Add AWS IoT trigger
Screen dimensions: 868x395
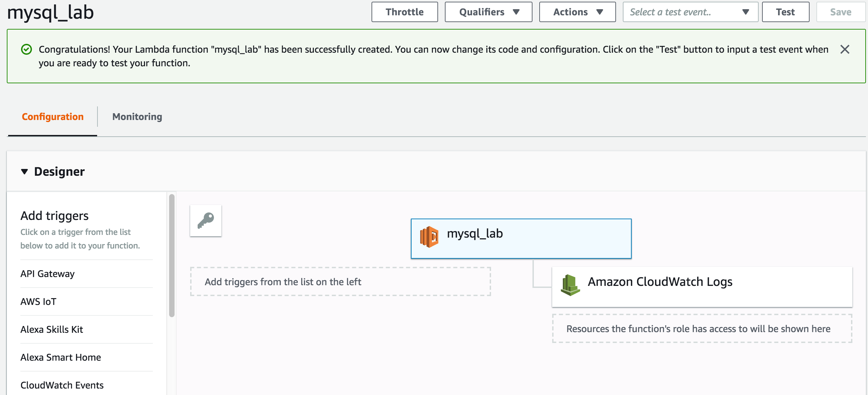click(x=38, y=302)
